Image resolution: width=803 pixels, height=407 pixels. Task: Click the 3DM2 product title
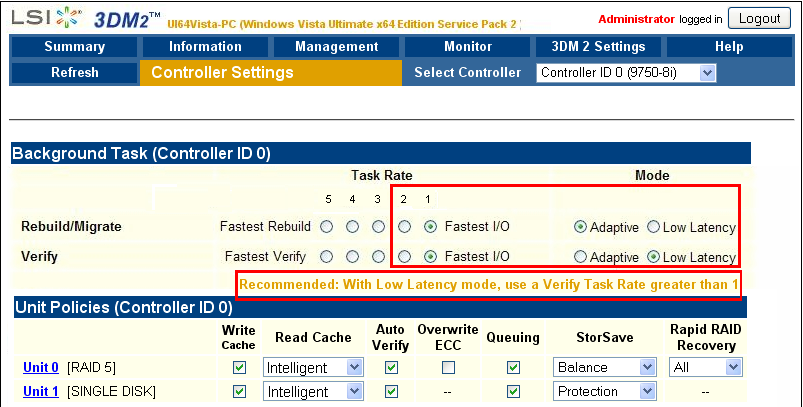127,19
